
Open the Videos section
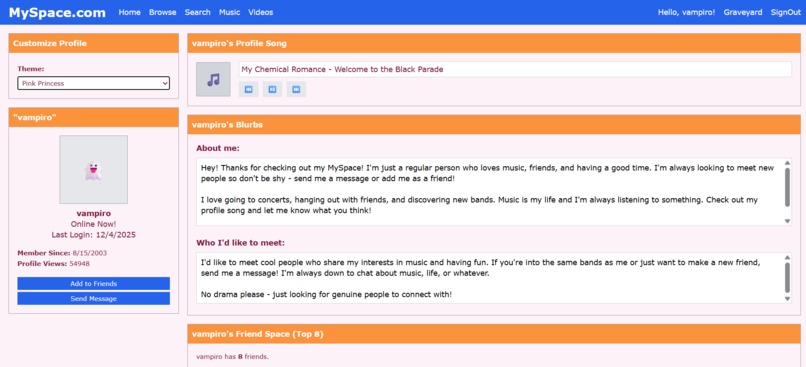(x=261, y=12)
